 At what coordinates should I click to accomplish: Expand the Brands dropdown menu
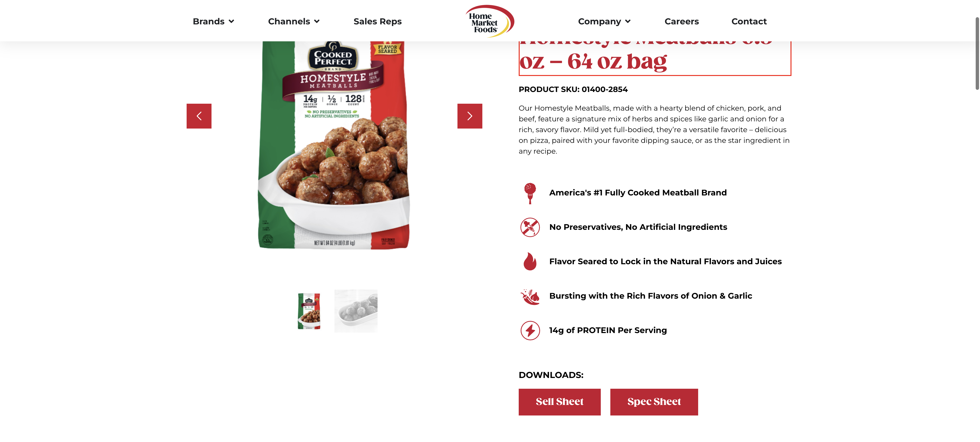click(x=213, y=21)
